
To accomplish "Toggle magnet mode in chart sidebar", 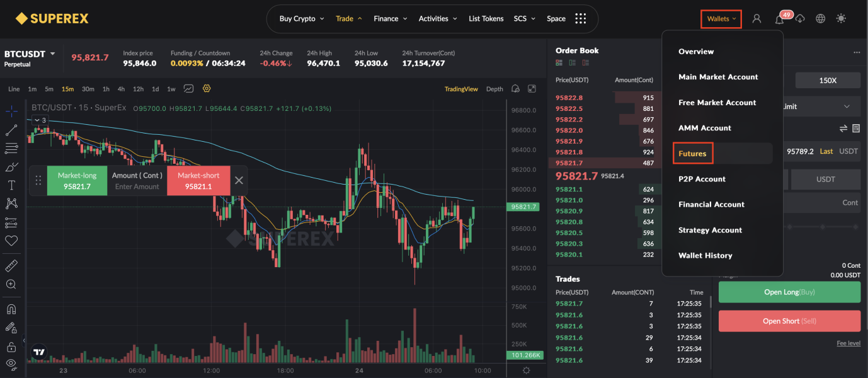I will coord(11,309).
